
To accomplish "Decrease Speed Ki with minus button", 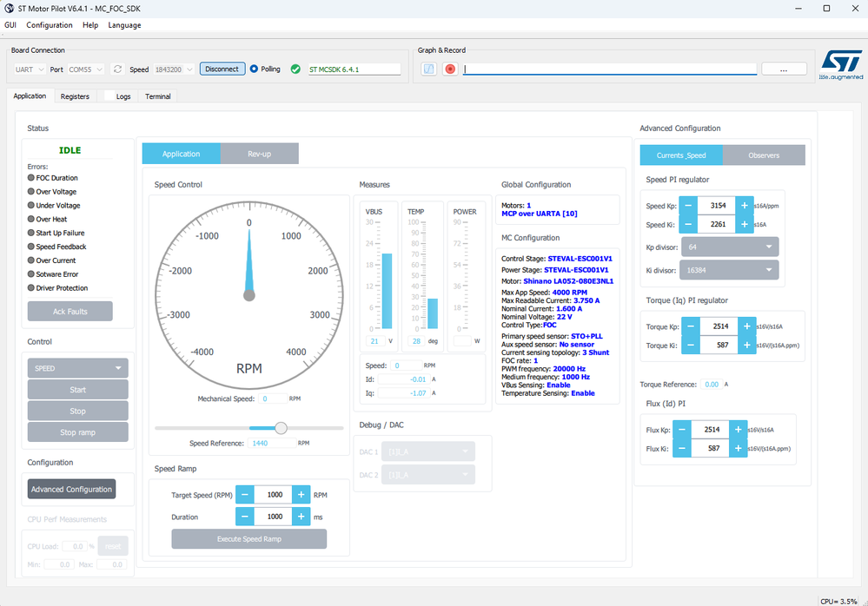I will (x=688, y=225).
